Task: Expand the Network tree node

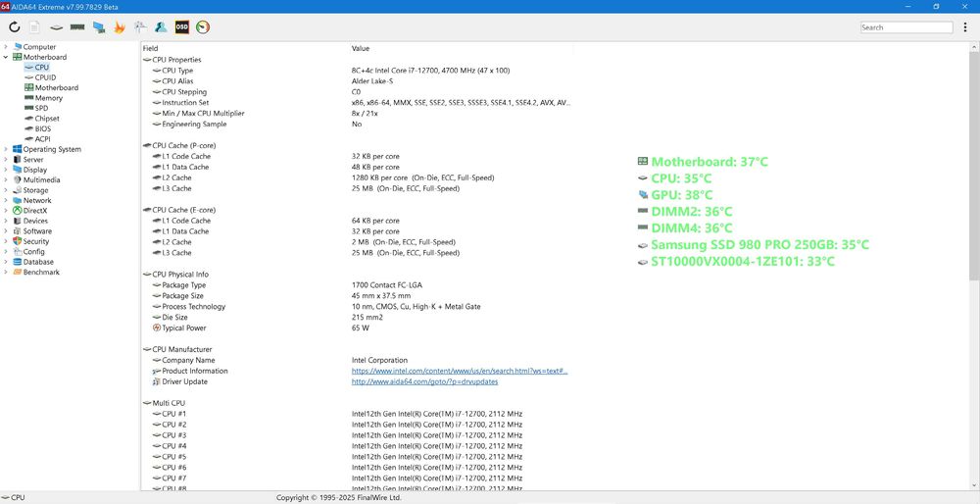Action: pos(6,200)
